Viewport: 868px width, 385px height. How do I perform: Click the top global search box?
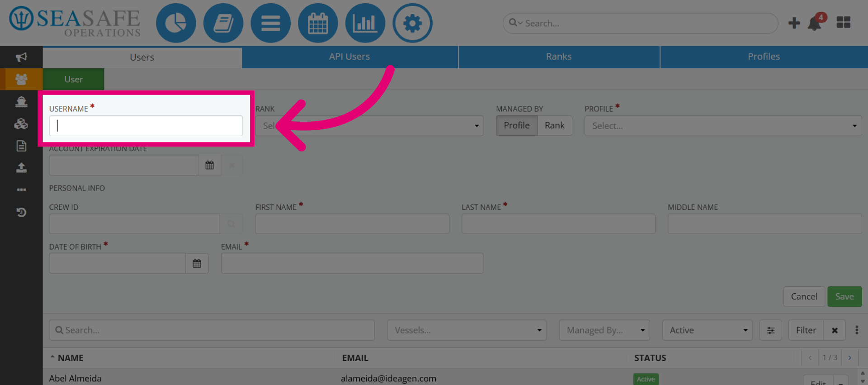[640, 23]
